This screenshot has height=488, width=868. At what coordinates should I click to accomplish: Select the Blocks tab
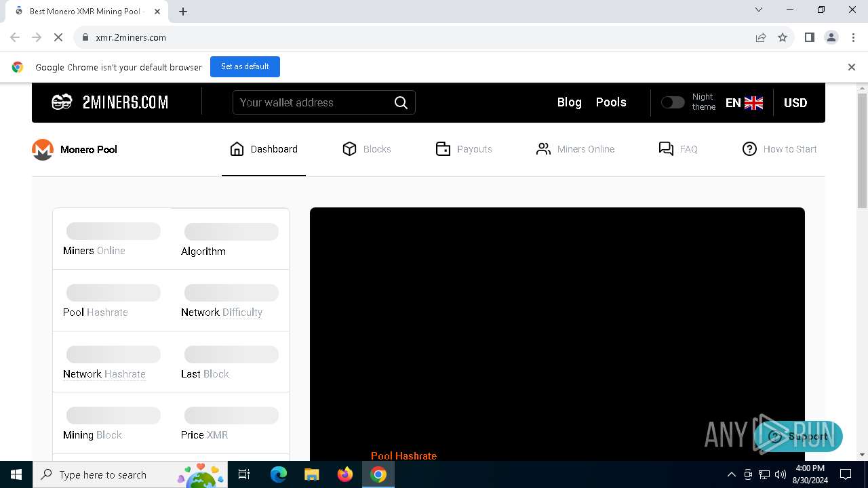[367, 149]
